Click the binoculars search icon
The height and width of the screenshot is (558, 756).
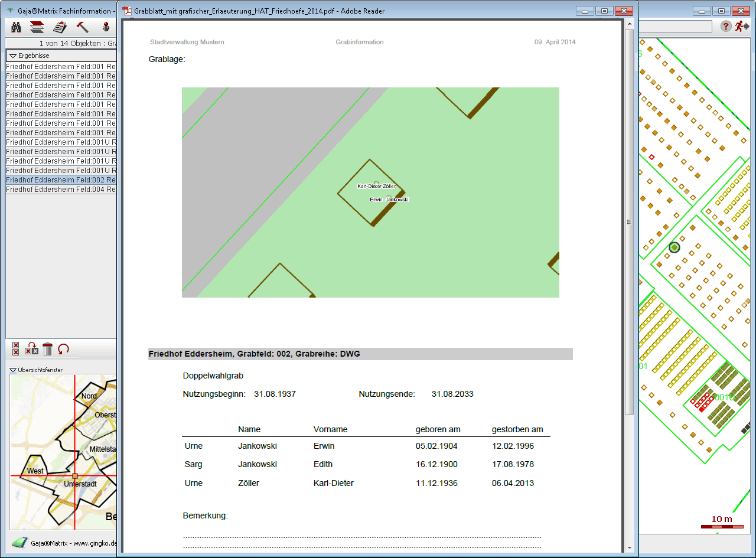(x=17, y=27)
